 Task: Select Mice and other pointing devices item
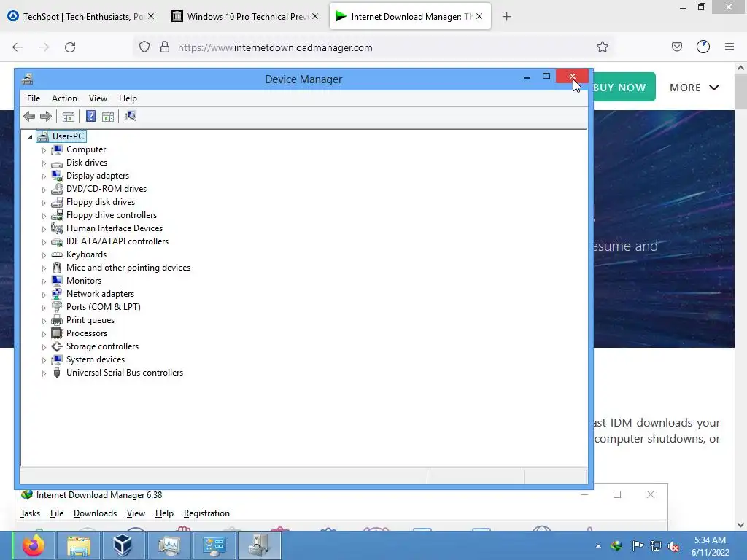tap(128, 268)
